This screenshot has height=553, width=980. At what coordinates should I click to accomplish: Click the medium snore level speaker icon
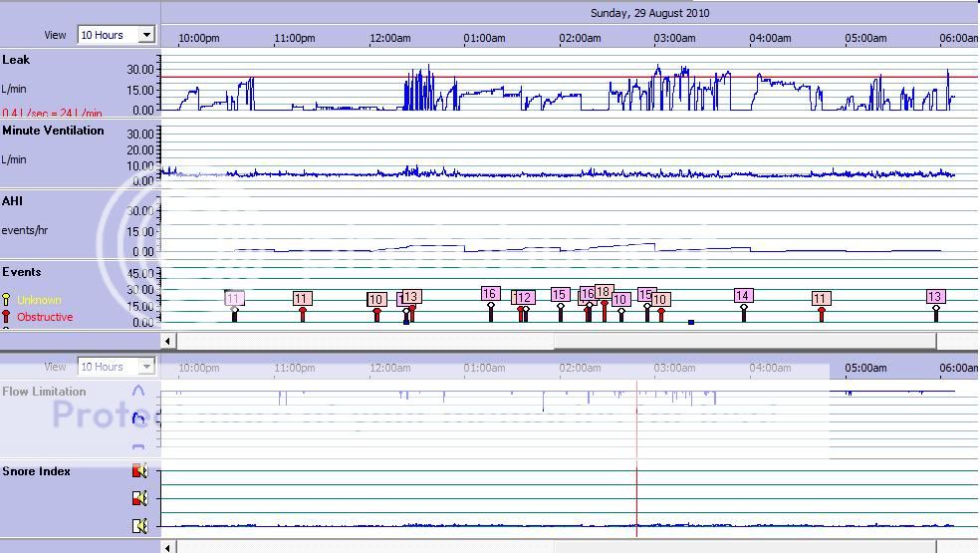click(140, 498)
